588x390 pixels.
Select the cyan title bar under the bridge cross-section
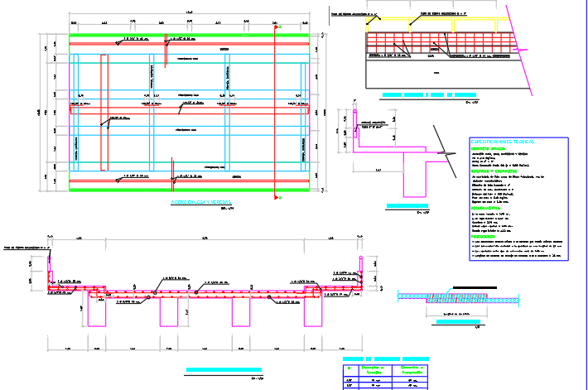pyautogui.click(x=224, y=370)
